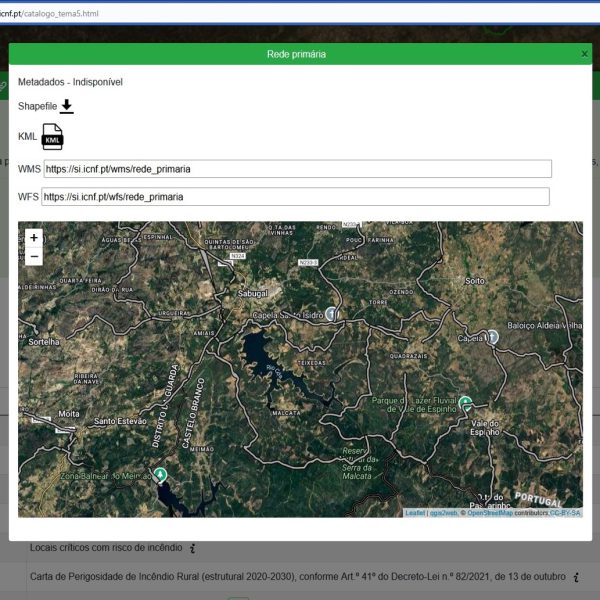Open the KML file icon
Image resolution: width=600 pixels, height=600 pixels.
53,137
